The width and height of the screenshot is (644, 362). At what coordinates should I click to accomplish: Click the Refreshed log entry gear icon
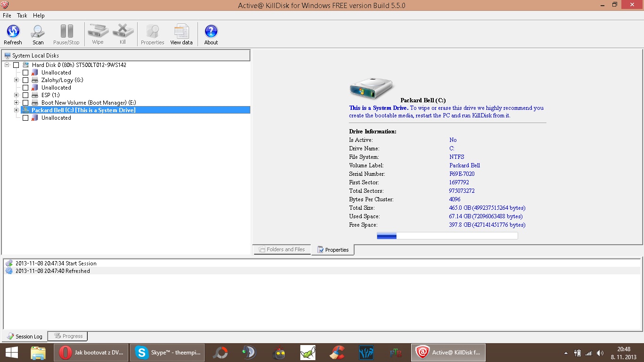(9, 271)
